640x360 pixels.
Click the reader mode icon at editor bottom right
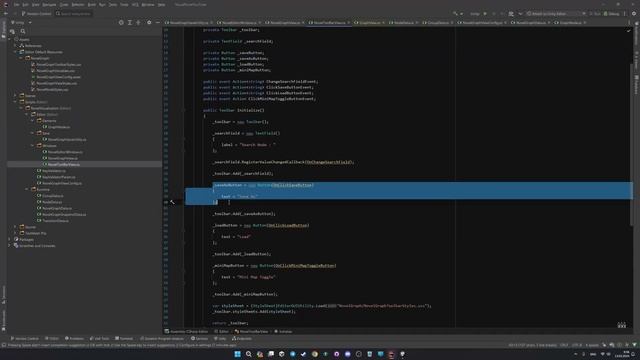[621, 325]
